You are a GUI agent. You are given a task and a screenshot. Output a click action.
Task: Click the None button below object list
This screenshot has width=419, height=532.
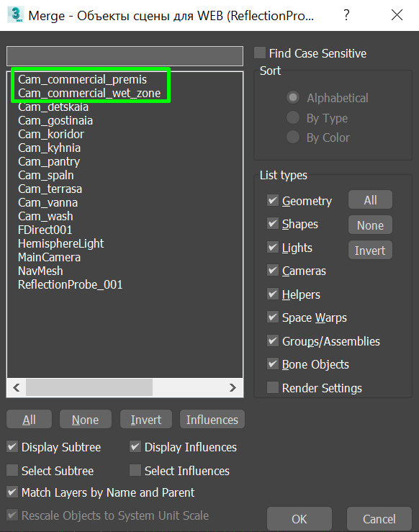point(86,420)
